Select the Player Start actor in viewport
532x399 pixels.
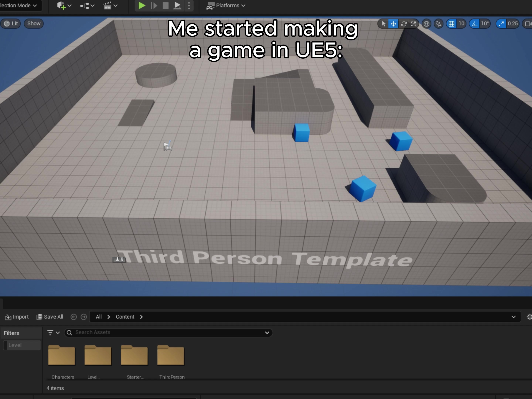(x=168, y=146)
